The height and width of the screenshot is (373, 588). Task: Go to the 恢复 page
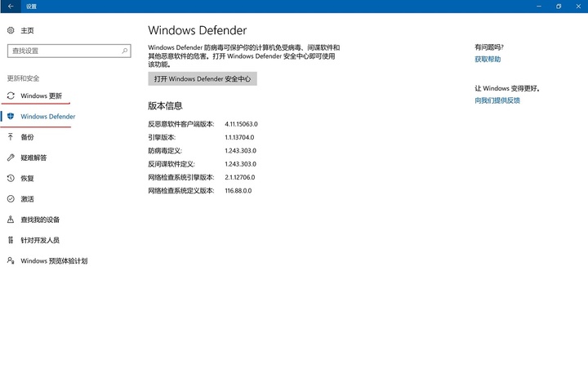coord(27,179)
